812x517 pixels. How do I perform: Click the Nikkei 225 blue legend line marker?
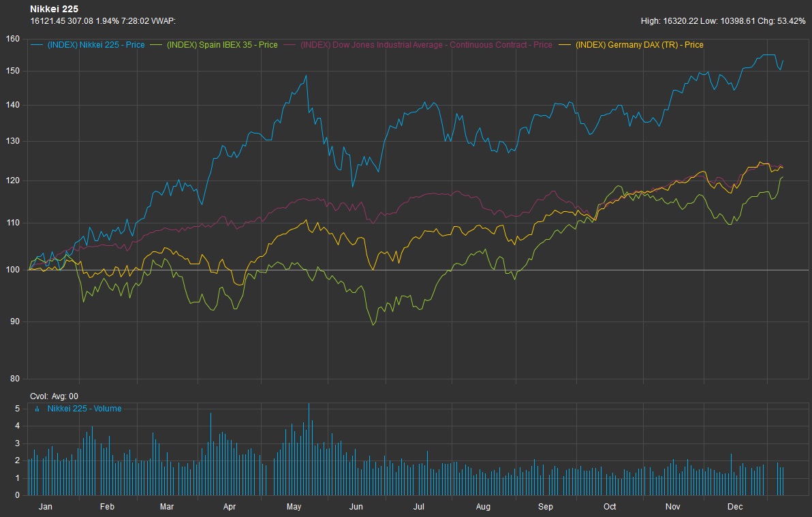pos(37,45)
